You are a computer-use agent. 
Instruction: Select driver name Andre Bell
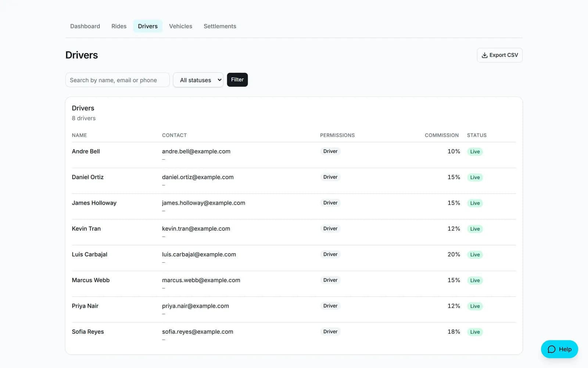pyautogui.click(x=86, y=151)
